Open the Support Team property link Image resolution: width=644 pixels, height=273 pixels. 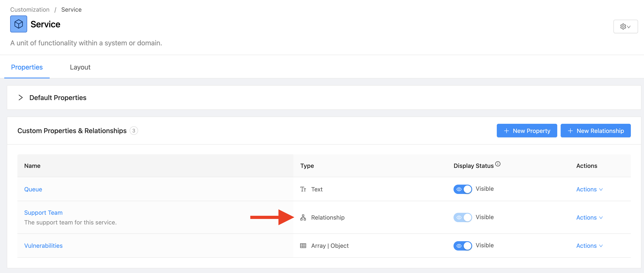pos(43,213)
